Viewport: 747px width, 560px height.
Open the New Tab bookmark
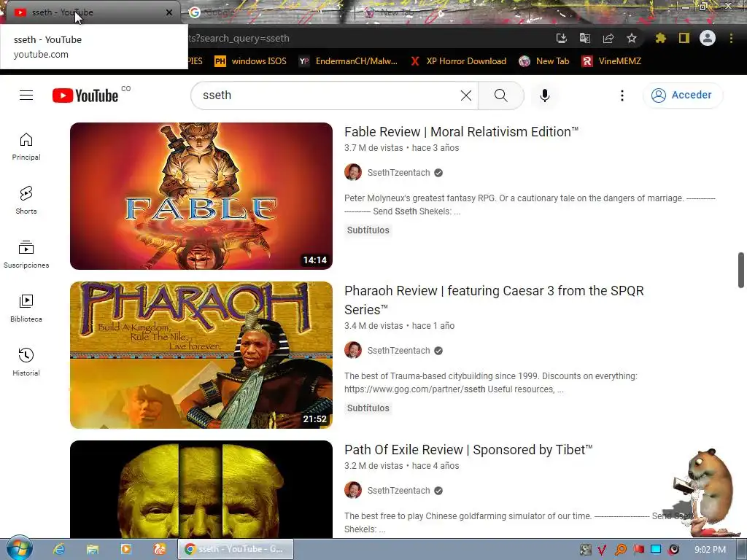click(544, 61)
